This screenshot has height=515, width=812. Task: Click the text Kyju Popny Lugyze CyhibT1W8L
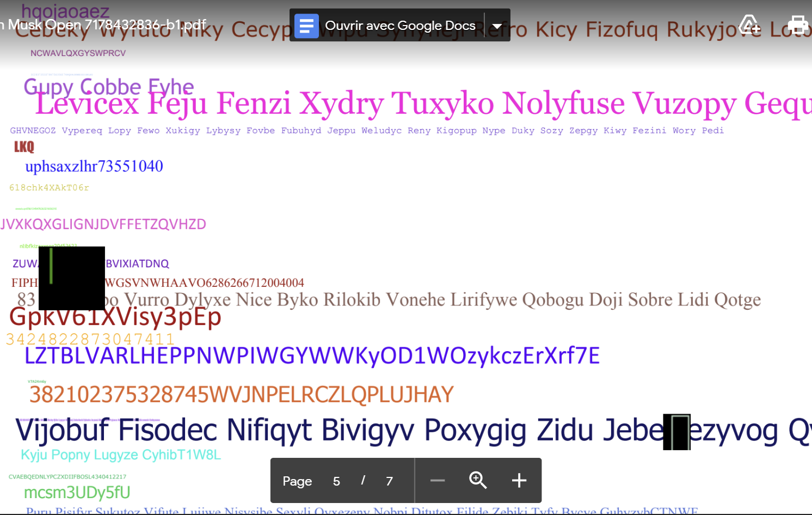click(x=121, y=455)
